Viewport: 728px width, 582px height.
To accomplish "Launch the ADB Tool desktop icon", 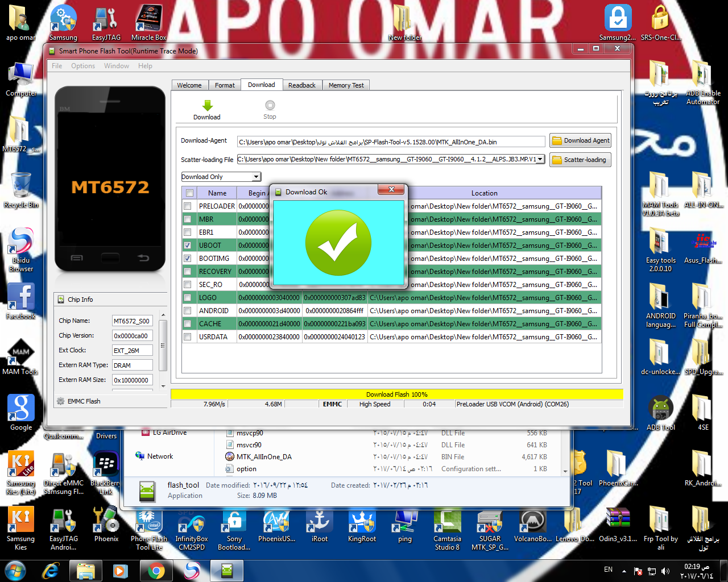I will (661, 413).
